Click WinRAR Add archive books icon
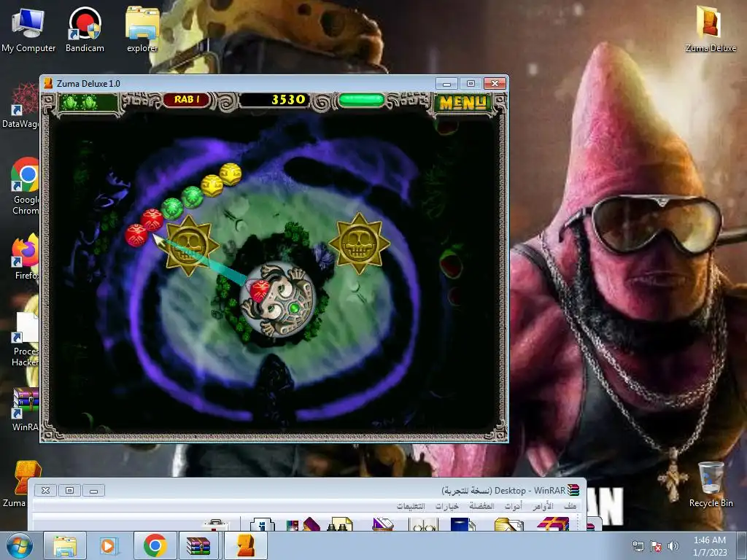This screenshot has height=560, width=747. (x=553, y=524)
